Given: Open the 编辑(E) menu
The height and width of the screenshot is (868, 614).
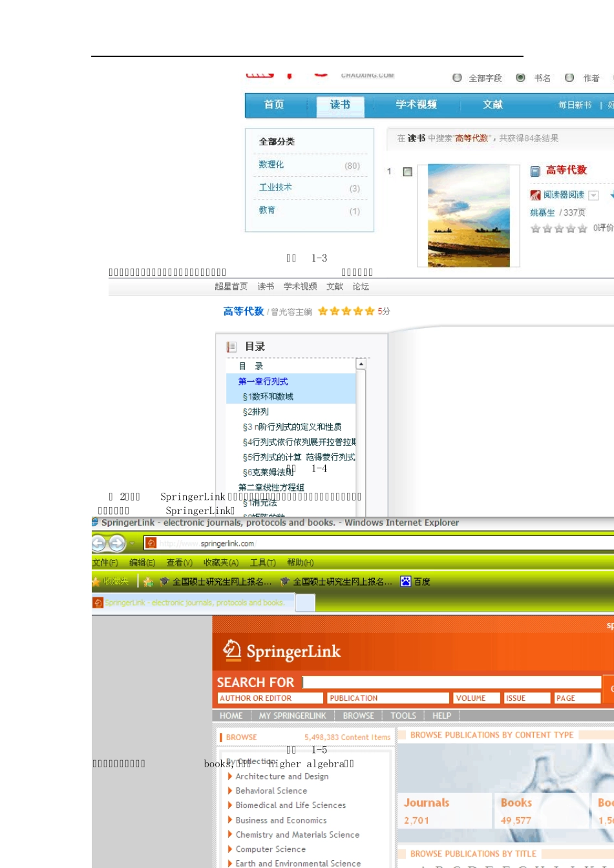Looking at the screenshot, I should coord(142,563).
